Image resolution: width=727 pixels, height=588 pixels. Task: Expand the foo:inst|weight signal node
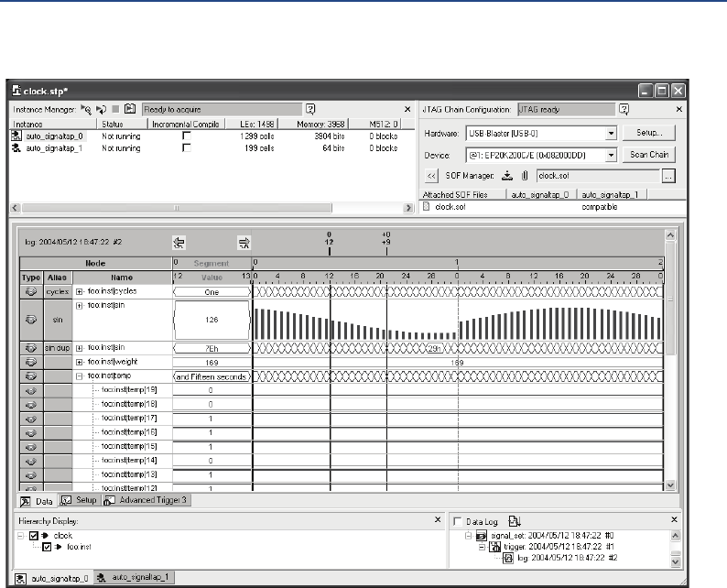coord(80,363)
